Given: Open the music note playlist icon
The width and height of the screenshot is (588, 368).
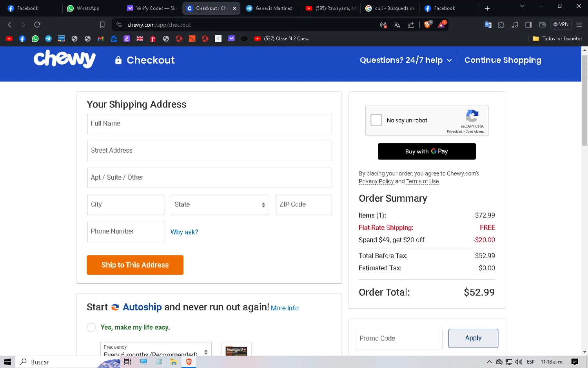Looking at the screenshot, I should pos(515,25).
